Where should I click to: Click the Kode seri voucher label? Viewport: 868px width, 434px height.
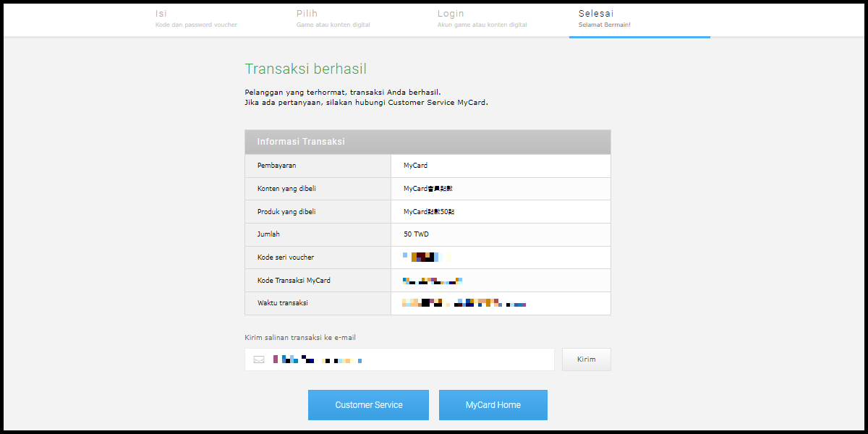pos(286,258)
